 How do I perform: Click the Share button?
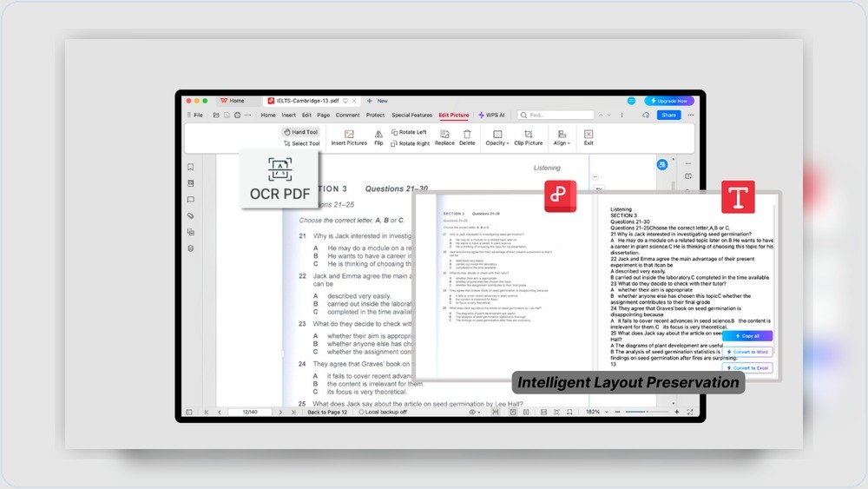(668, 116)
